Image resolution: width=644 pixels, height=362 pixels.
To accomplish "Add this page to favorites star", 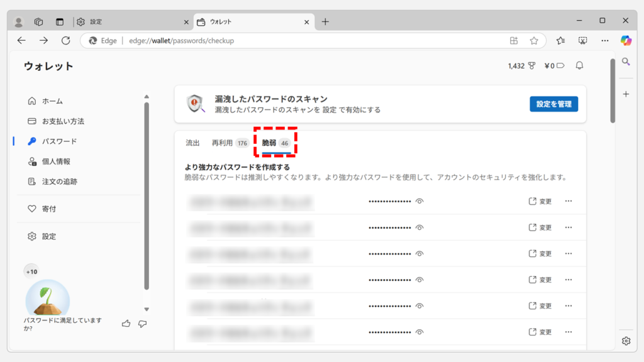I will point(534,41).
